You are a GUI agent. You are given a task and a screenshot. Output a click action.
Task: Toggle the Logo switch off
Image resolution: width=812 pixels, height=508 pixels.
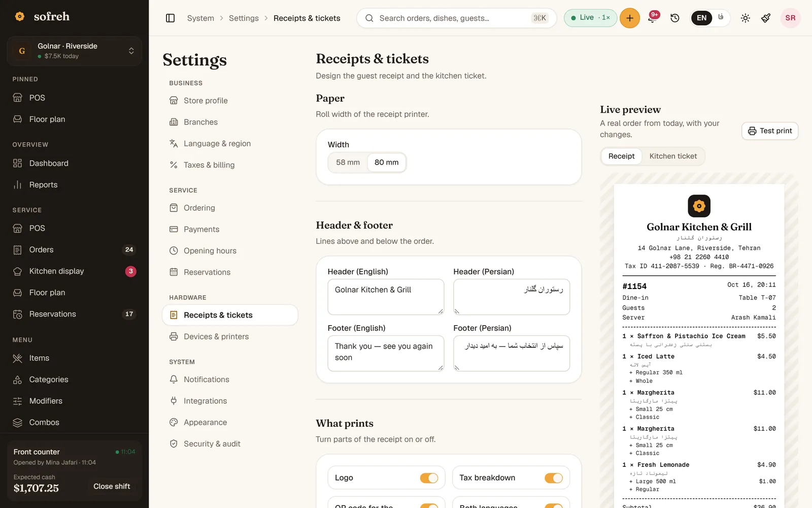coord(429,478)
